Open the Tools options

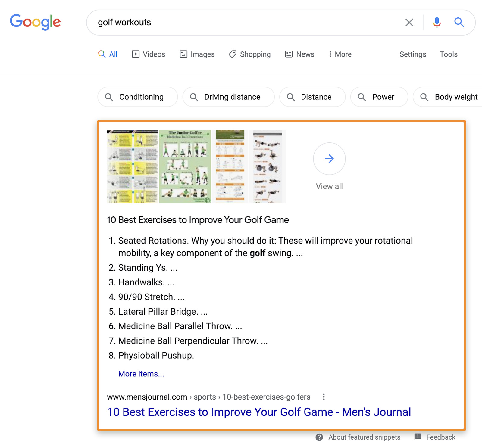448,54
